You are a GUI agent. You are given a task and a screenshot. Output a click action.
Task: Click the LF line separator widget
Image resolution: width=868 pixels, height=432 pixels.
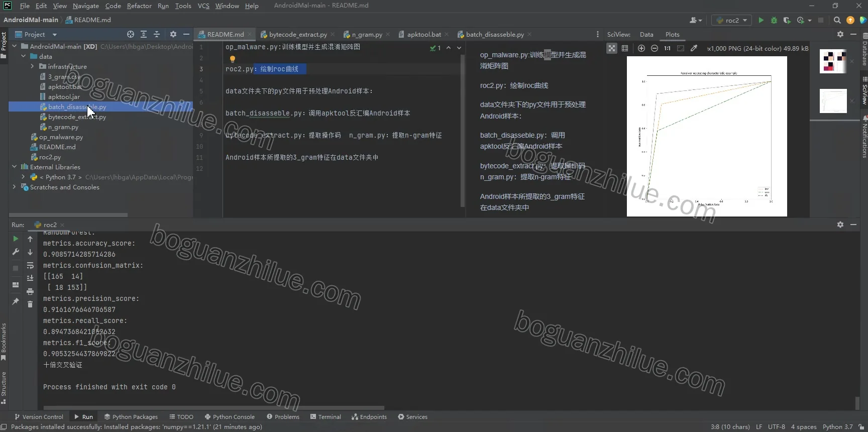point(759,426)
